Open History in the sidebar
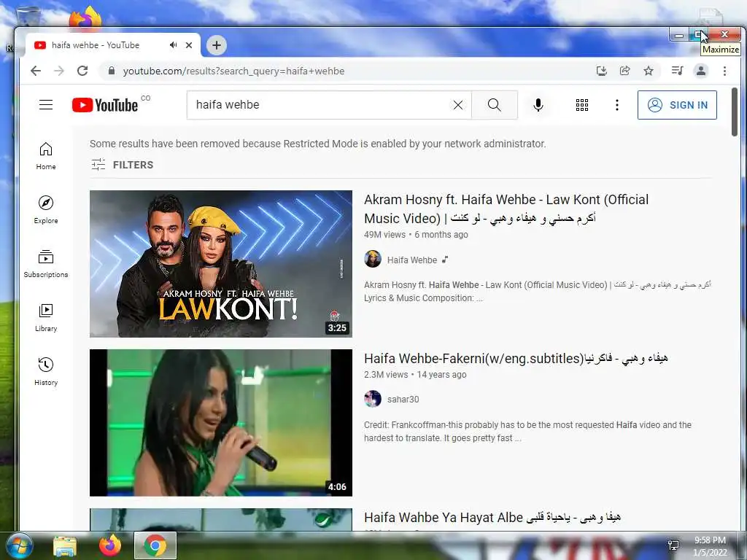The image size is (747, 560). pos(46,372)
